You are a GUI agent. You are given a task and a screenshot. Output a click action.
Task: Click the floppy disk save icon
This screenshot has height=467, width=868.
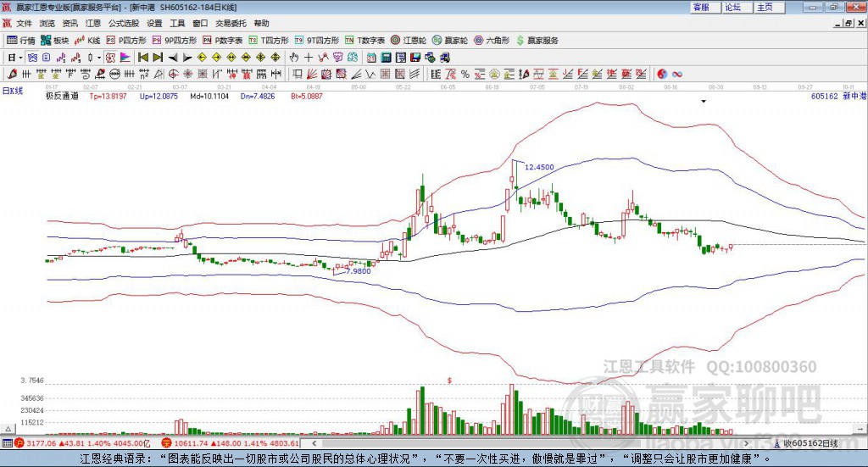pos(415,58)
